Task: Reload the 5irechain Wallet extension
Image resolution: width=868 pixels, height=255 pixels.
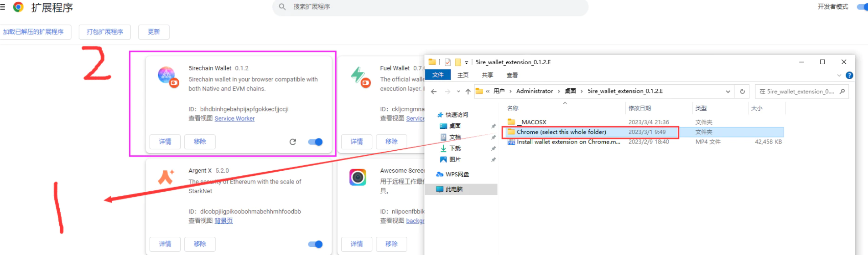Action: 293,142
